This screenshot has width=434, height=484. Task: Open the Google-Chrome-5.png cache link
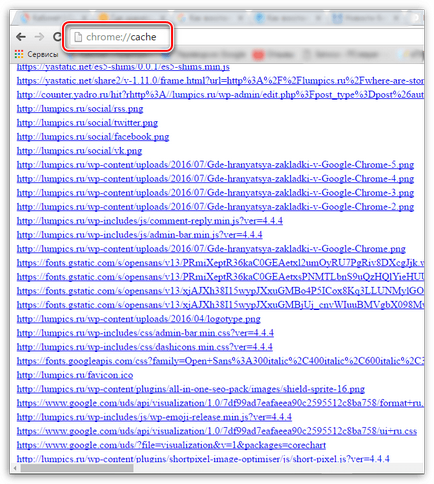pyautogui.click(x=215, y=165)
